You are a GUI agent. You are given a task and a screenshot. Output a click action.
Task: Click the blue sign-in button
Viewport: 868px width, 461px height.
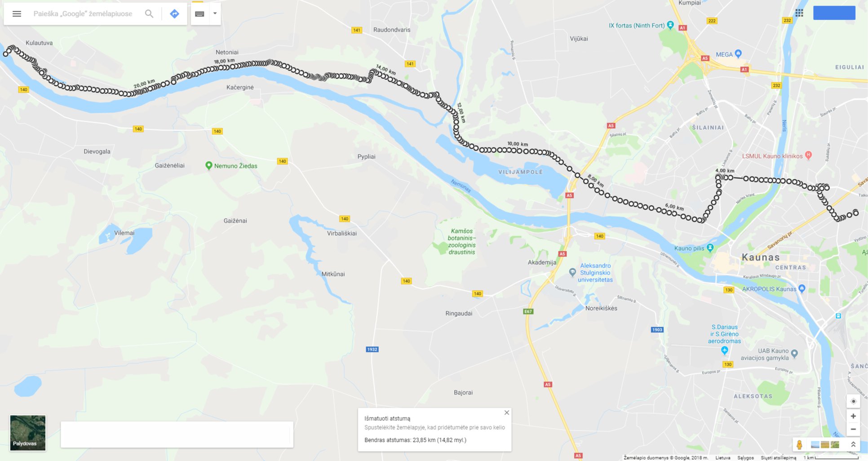click(834, 13)
